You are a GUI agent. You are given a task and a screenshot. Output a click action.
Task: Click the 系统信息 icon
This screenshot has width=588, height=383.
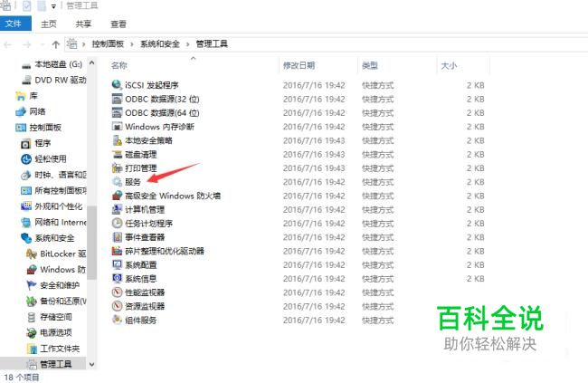coord(117,278)
